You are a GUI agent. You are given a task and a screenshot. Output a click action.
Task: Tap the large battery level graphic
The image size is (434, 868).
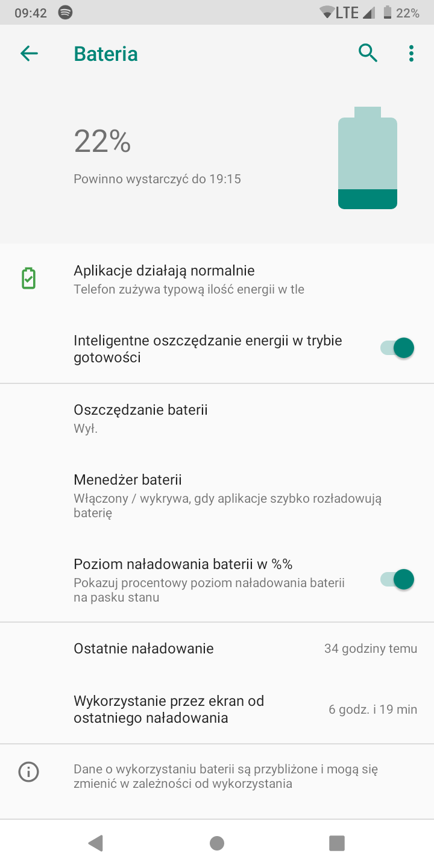tap(368, 158)
